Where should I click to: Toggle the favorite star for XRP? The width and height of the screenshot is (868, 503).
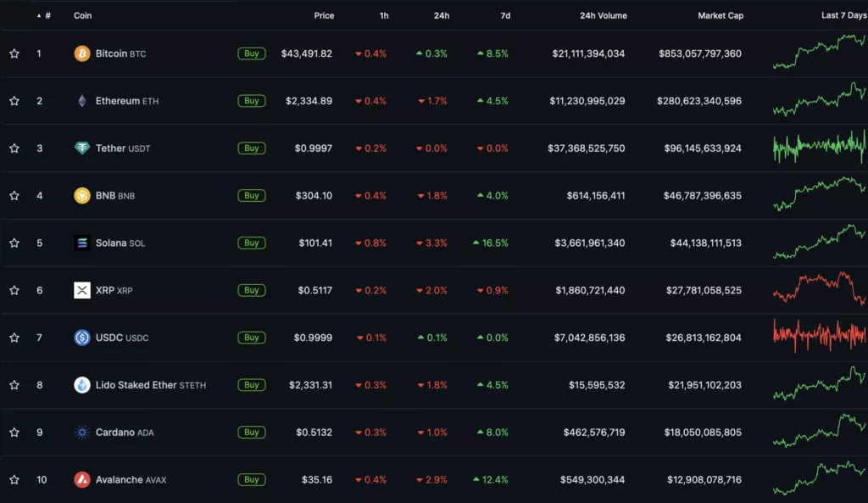pyautogui.click(x=14, y=290)
